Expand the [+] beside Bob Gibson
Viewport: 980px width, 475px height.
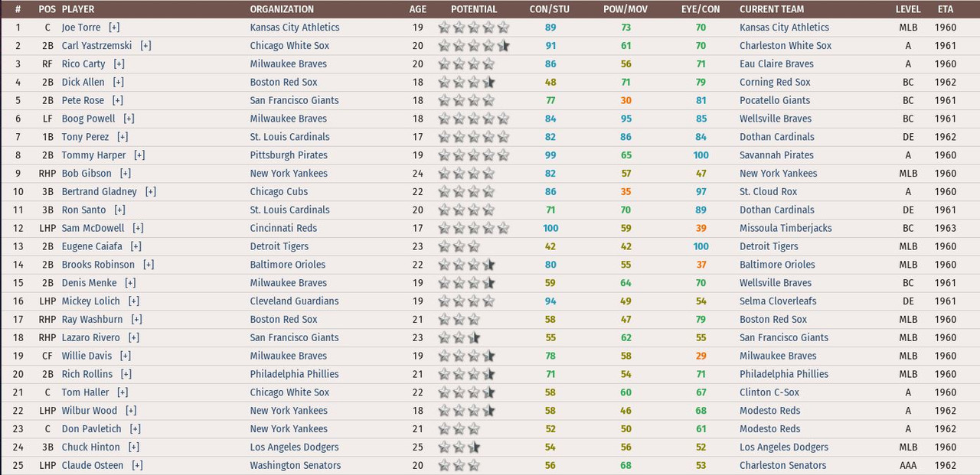[x=125, y=174]
